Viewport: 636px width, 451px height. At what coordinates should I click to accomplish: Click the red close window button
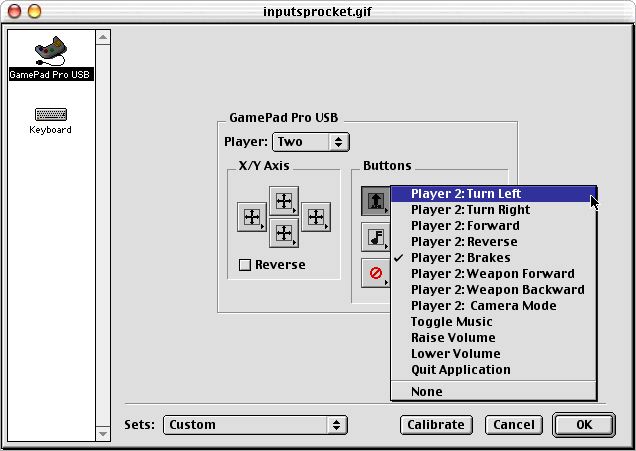[15, 11]
